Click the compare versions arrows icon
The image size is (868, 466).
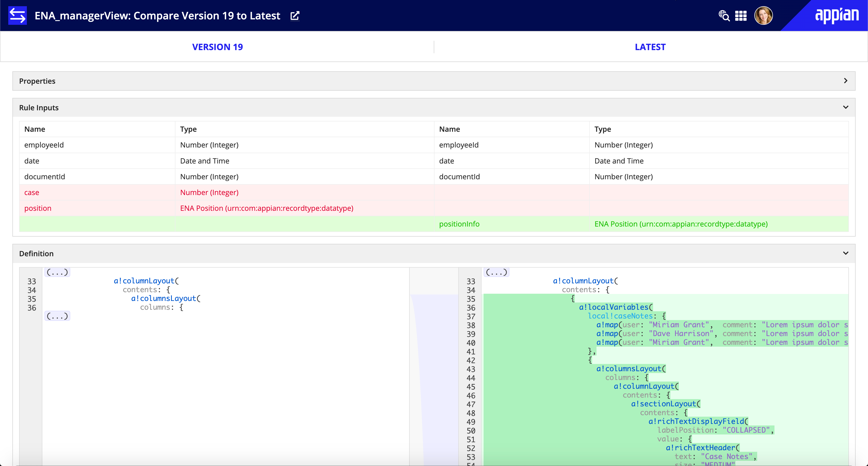point(18,15)
